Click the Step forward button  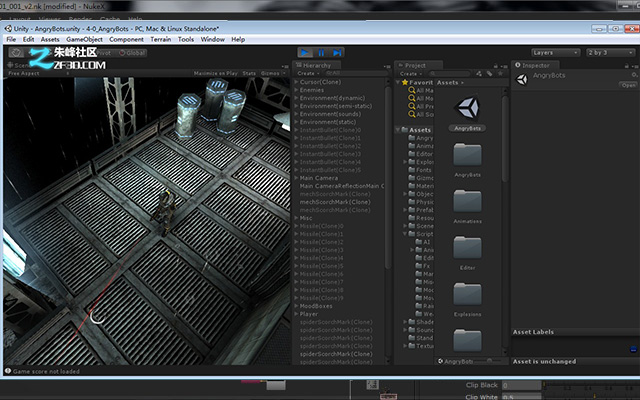[x=337, y=53]
